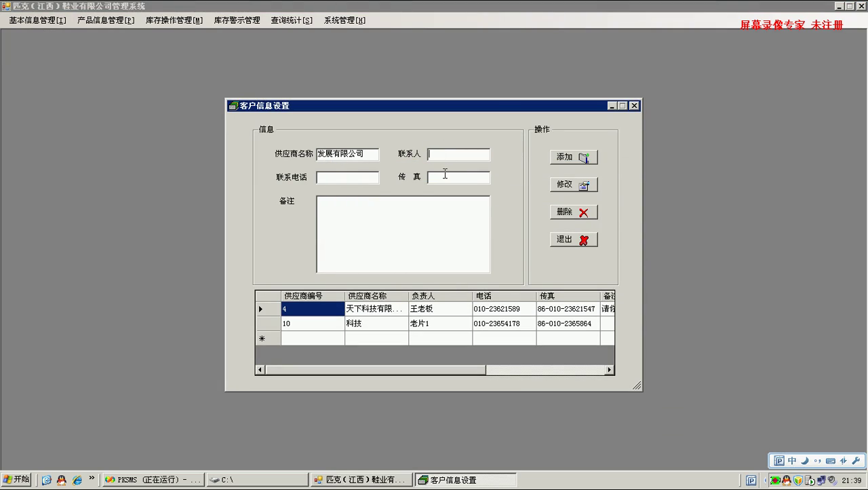This screenshot has height=490, width=868.
Task: Focus the 供应商名称 input field
Action: click(x=348, y=154)
